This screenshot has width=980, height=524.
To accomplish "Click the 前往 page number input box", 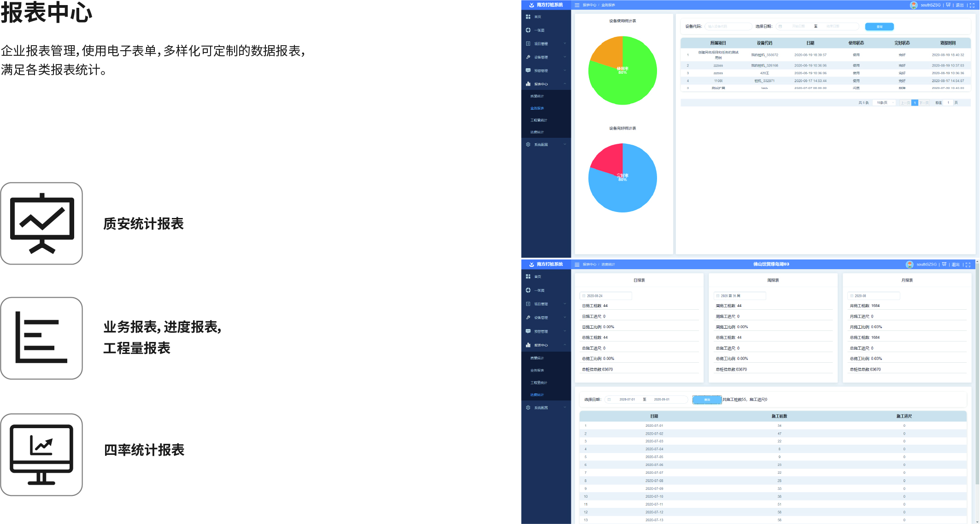I will point(948,103).
